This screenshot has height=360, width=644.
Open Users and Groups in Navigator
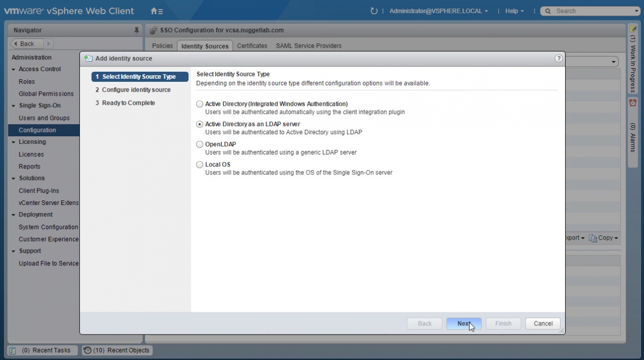(x=44, y=118)
